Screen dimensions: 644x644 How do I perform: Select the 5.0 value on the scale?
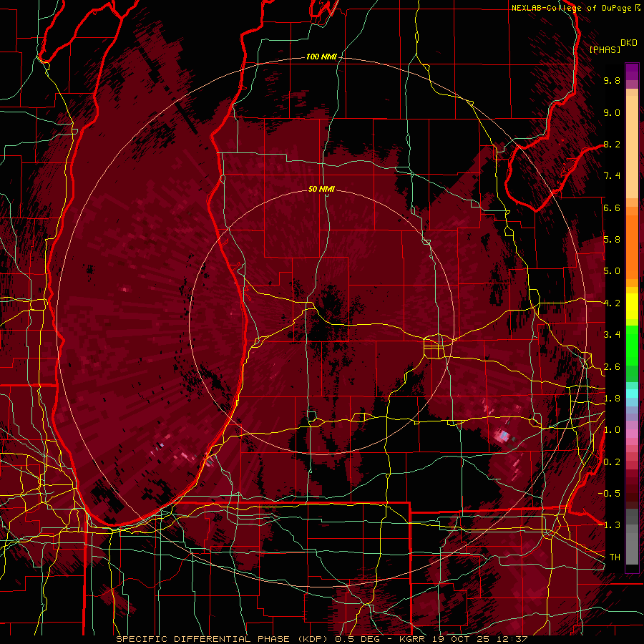point(612,271)
